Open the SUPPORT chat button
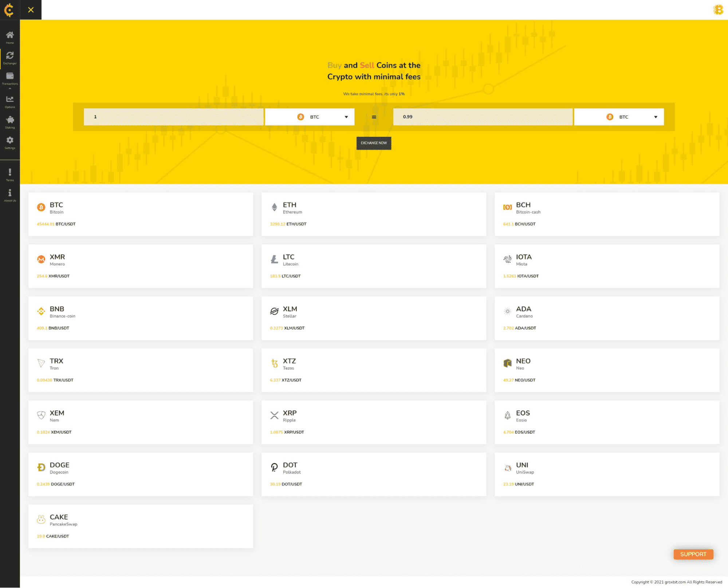This screenshot has height=588, width=728. click(693, 554)
